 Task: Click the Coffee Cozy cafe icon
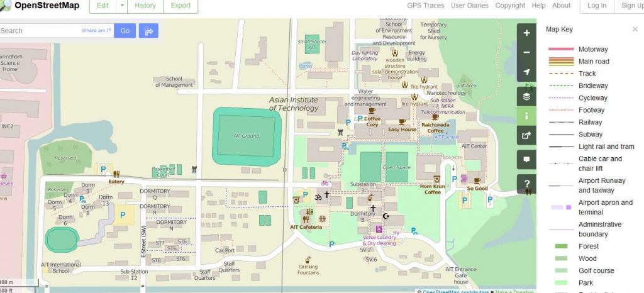372,111
